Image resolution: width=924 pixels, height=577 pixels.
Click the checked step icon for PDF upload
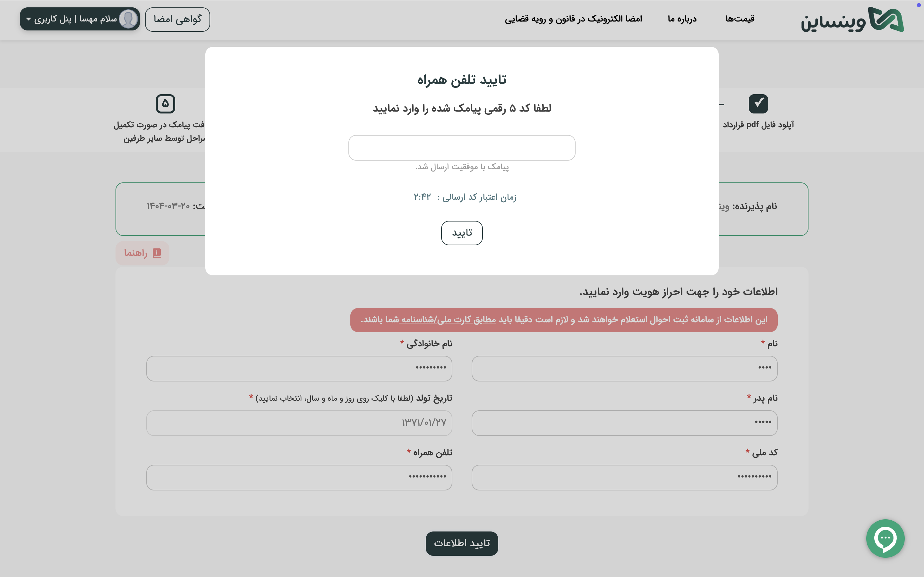pos(758,104)
